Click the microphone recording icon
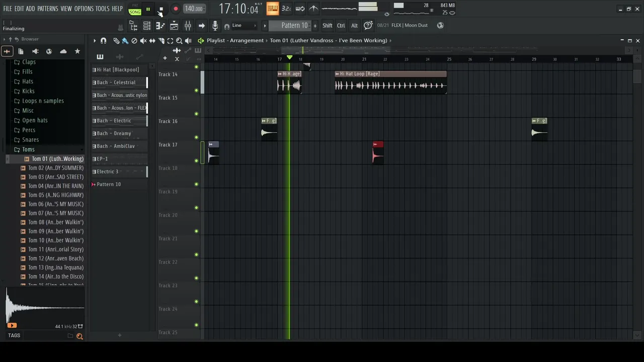This screenshot has height=362, width=644. click(215, 26)
